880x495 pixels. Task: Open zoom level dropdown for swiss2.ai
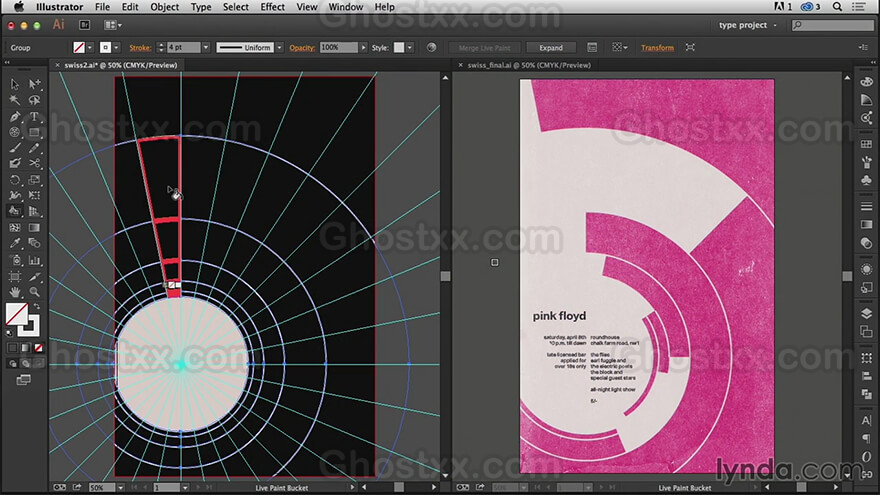point(120,488)
